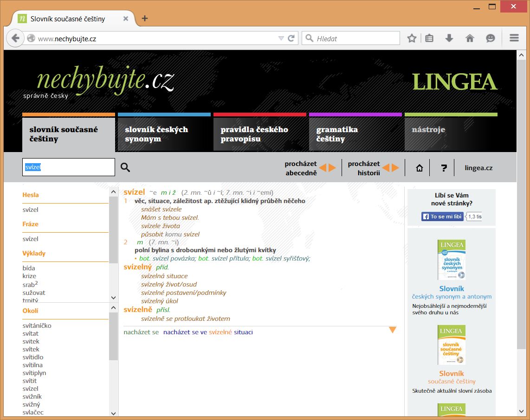Click the site home house icon
The width and height of the screenshot is (530, 420).
coord(420,168)
